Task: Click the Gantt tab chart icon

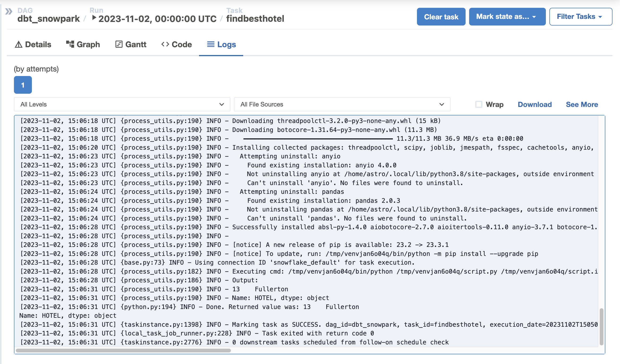Action: [x=119, y=44]
